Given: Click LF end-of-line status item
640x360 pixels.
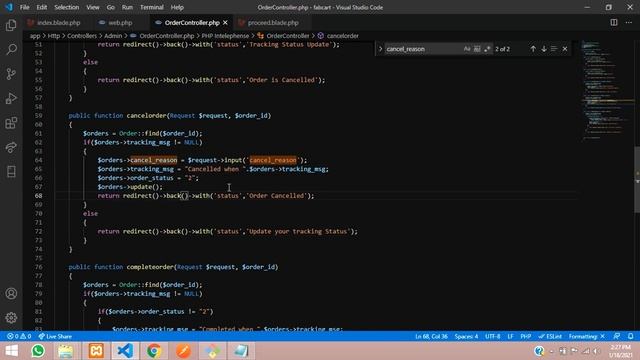Looking at the screenshot, I should click(x=510, y=336).
